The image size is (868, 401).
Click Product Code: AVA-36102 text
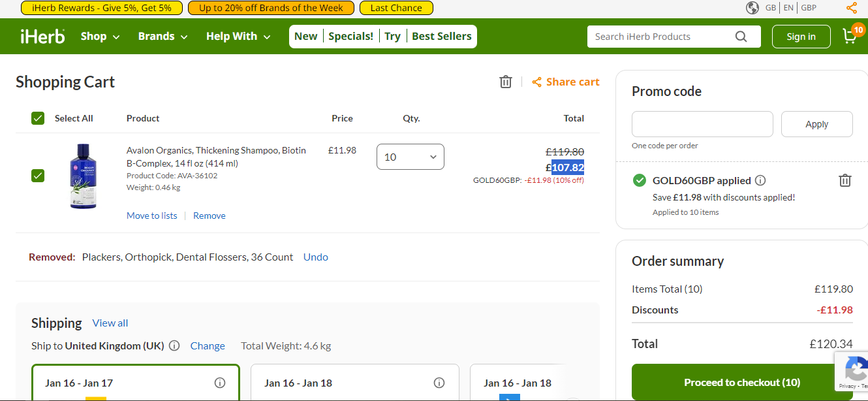point(172,176)
